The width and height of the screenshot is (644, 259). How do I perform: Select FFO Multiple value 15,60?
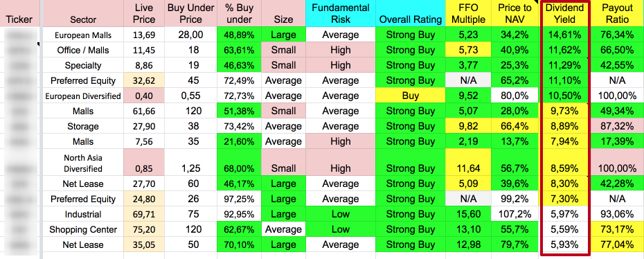468,214
